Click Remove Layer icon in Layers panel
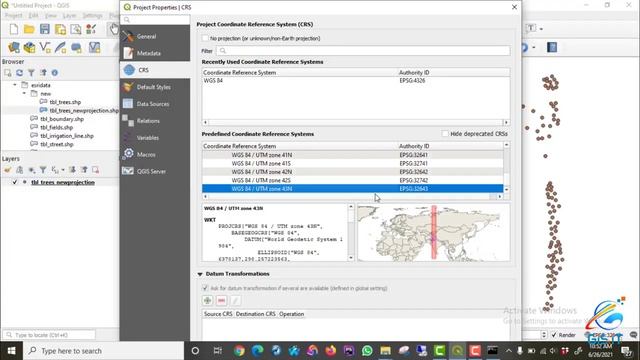Image resolution: width=640 pixels, height=360 pixels. (x=96, y=170)
